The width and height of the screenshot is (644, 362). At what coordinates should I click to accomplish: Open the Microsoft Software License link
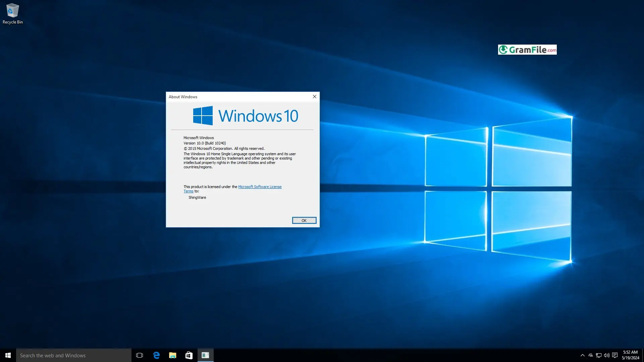coord(260,187)
